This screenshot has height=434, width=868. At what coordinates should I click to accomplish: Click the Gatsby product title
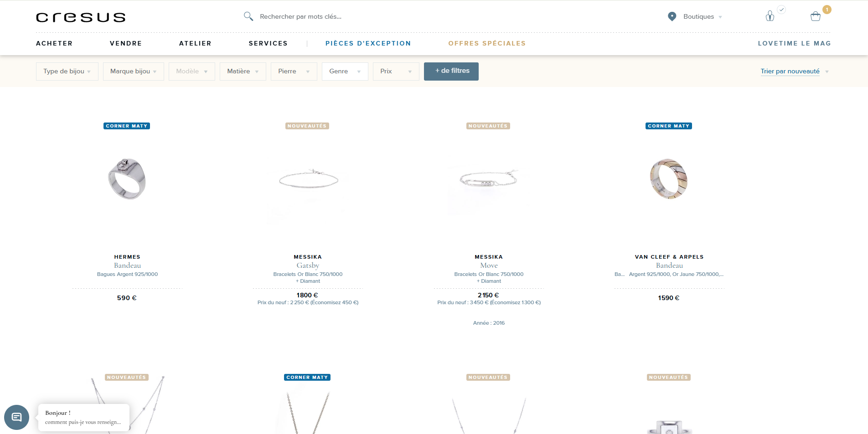coord(308,266)
